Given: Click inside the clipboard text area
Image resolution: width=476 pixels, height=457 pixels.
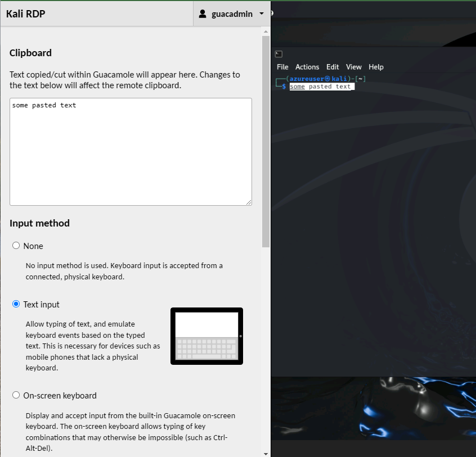Looking at the screenshot, I should tap(131, 152).
